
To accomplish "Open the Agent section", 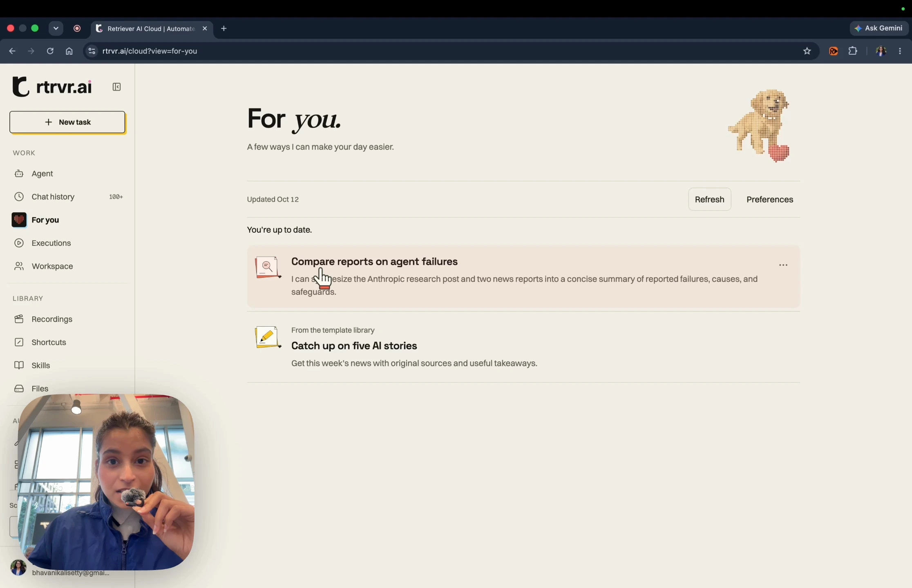I will pos(67,174).
